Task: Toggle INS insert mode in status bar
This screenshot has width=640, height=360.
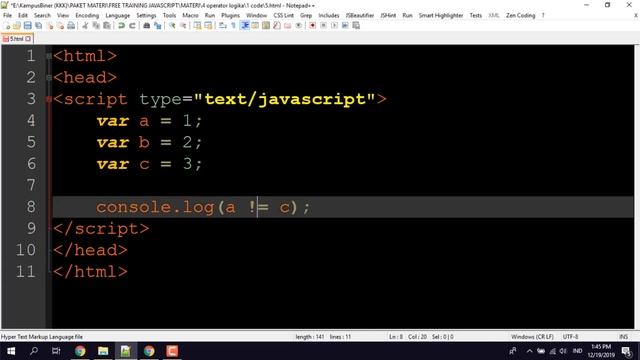Action: point(623,337)
